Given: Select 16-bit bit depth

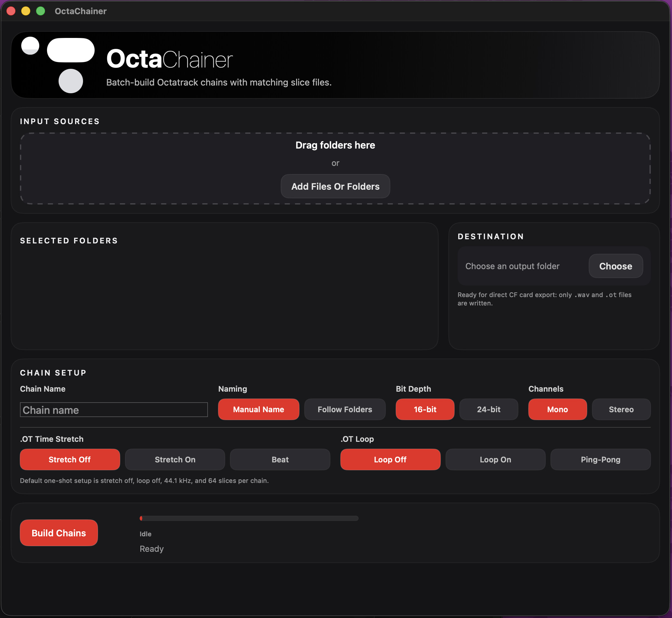Looking at the screenshot, I should pyautogui.click(x=425, y=409).
